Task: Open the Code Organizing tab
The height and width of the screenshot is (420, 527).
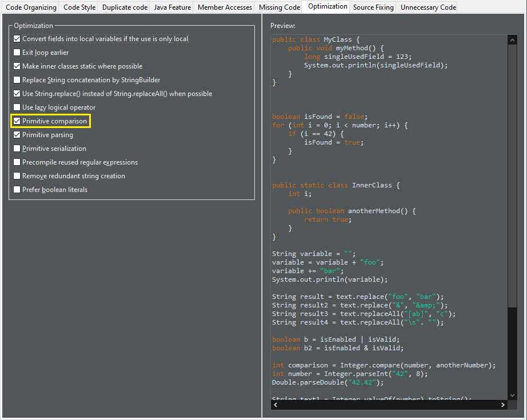Action: [31, 7]
